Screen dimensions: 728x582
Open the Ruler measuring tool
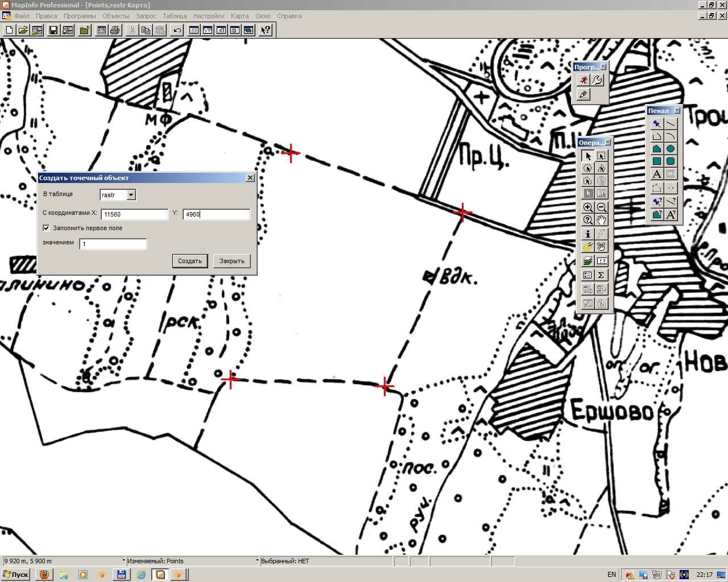[x=601, y=261]
